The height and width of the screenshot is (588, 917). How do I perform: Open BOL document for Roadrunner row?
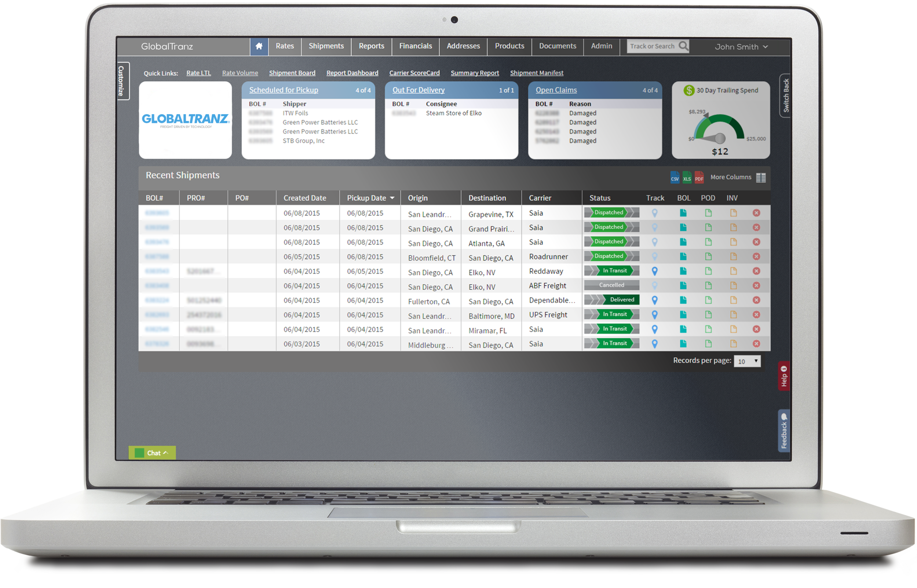tap(683, 256)
